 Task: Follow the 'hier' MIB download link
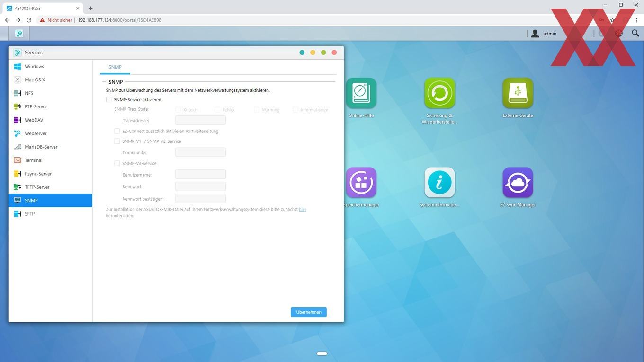coord(303,209)
